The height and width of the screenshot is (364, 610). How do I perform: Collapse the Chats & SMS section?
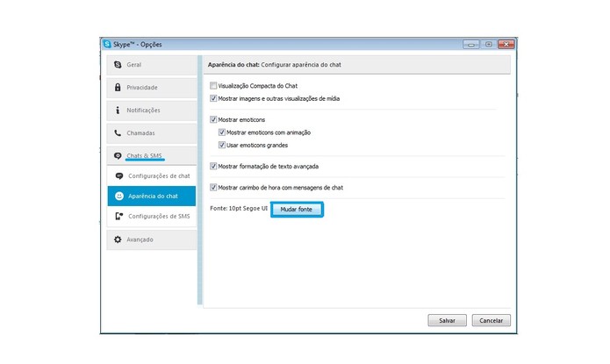(x=152, y=155)
